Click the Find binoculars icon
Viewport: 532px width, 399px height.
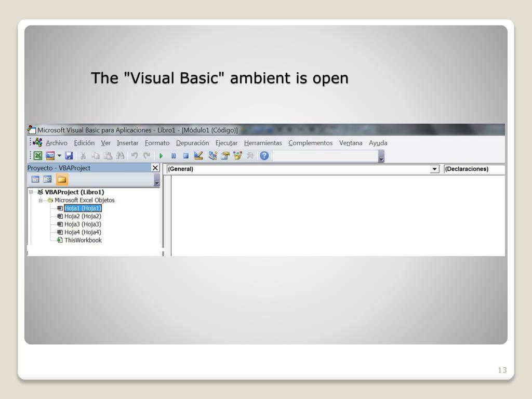pos(120,156)
